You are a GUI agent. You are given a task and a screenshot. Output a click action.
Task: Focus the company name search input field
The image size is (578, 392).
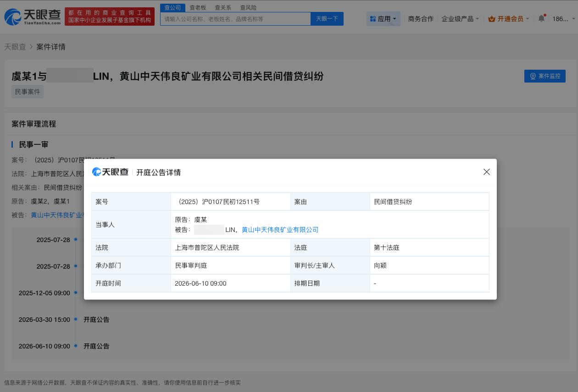tap(235, 19)
